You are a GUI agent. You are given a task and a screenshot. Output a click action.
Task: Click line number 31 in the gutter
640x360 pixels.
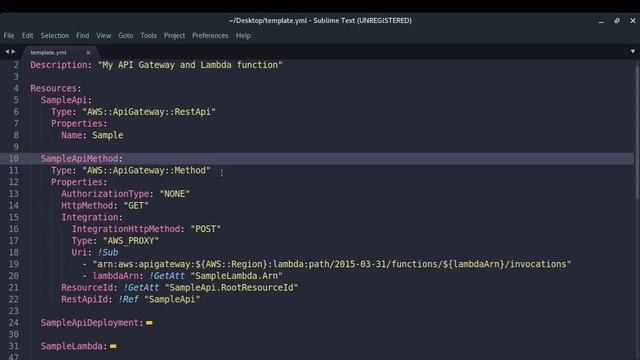[x=13, y=346]
